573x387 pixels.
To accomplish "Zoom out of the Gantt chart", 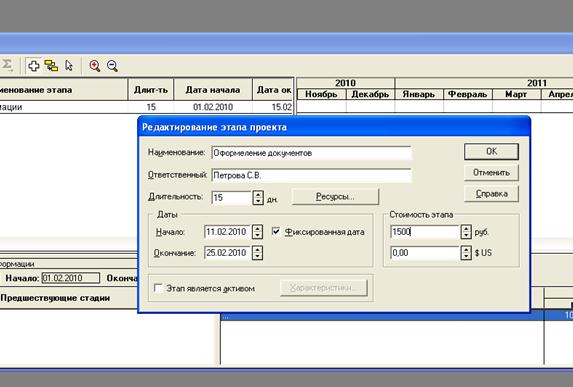I will (x=113, y=66).
